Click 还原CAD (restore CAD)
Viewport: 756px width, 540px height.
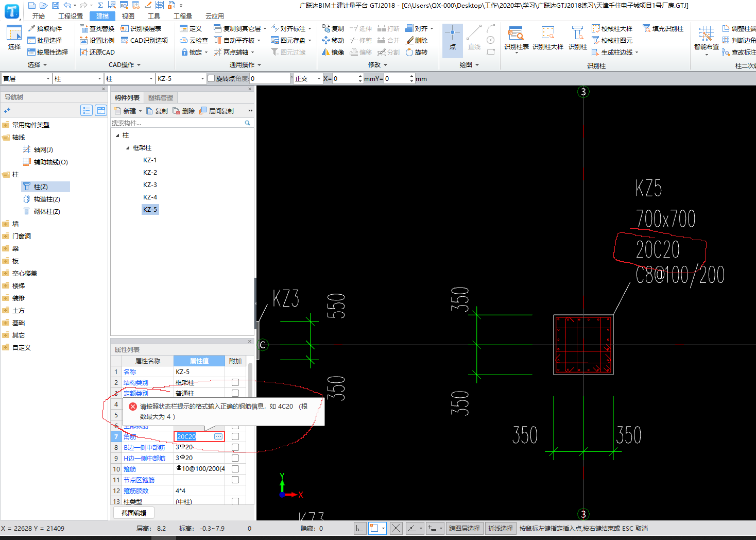tap(97, 52)
